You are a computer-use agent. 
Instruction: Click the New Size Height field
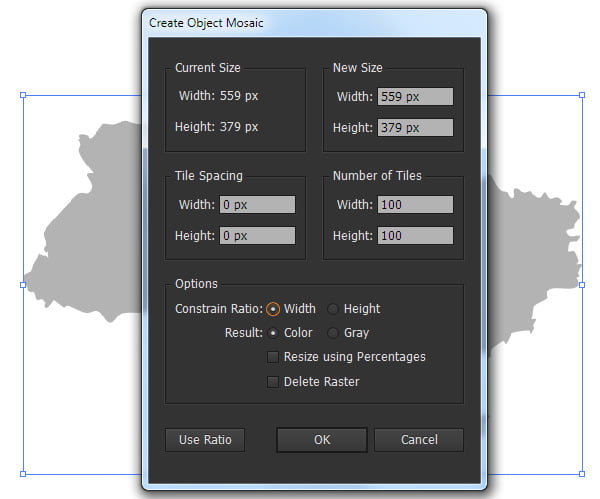416,127
